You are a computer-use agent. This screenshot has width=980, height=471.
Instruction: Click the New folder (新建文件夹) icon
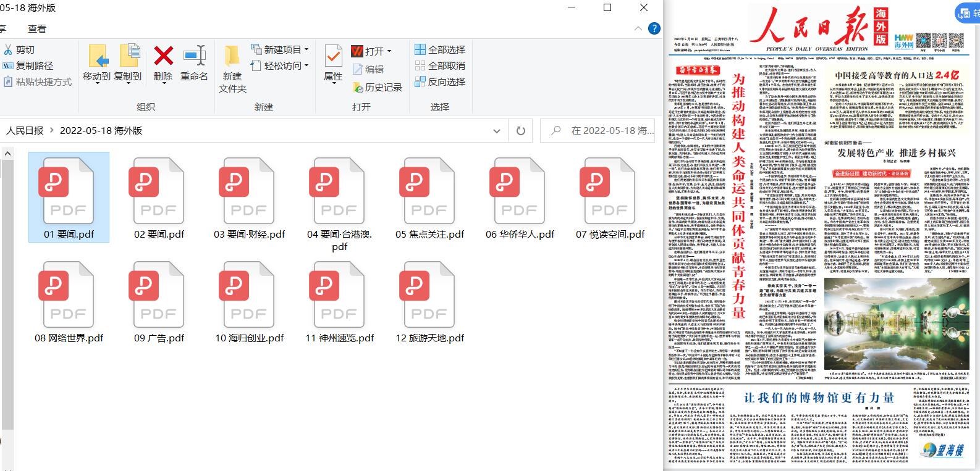(232, 56)
